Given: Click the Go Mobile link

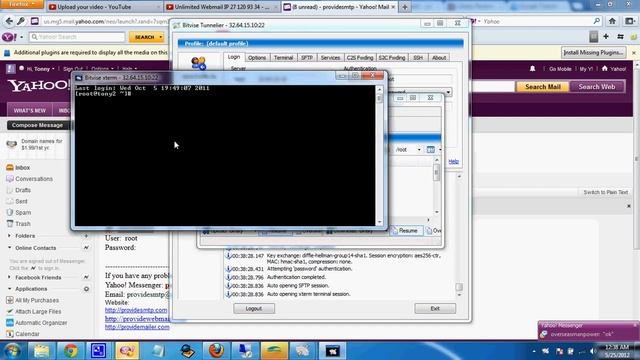Looking at the screenshot, I should click(560, 69).
